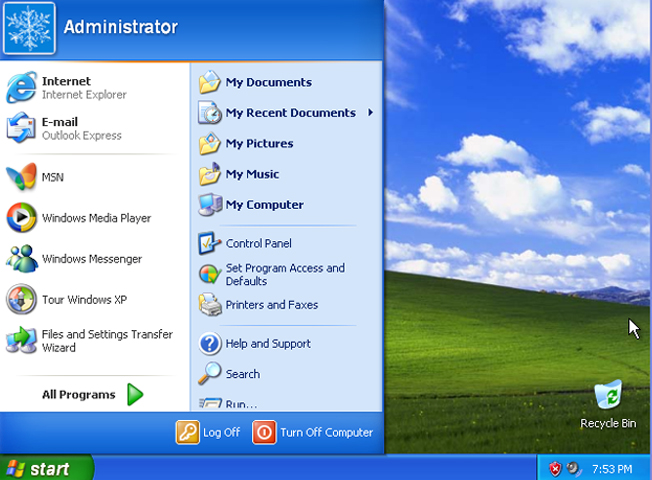The height and width of the screenshot is (480, 652).
Task: Click the Administrator user name header
Action: coord(121,27)
